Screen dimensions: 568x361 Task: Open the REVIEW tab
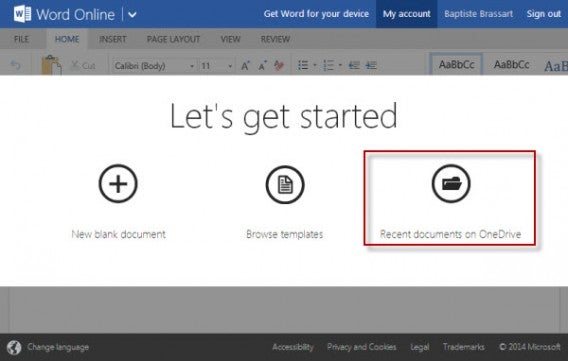(x=275, y=39)
